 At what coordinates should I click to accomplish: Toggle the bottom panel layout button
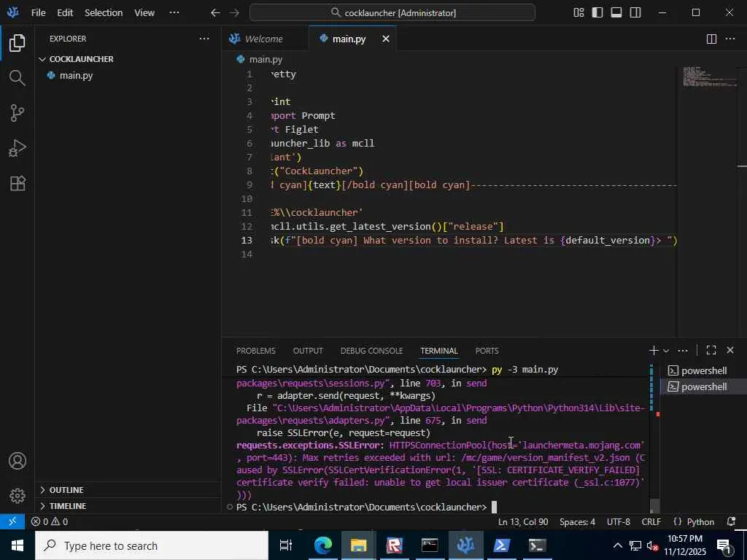pos(616,12)
